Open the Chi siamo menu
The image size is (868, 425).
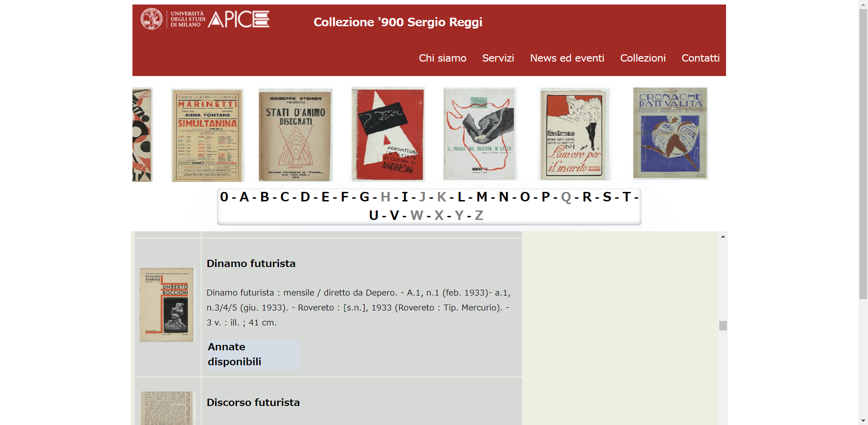coord(442,58)
